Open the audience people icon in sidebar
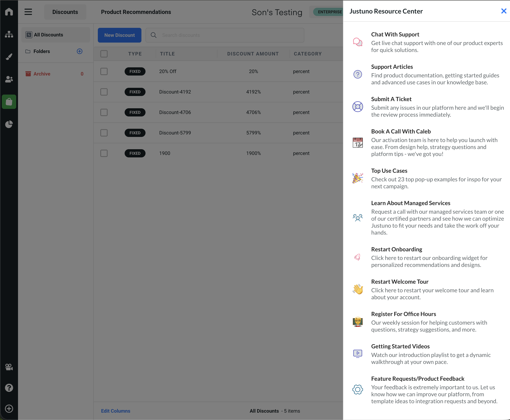The width and height of the screenshot is (510, 420). point(9,79)
